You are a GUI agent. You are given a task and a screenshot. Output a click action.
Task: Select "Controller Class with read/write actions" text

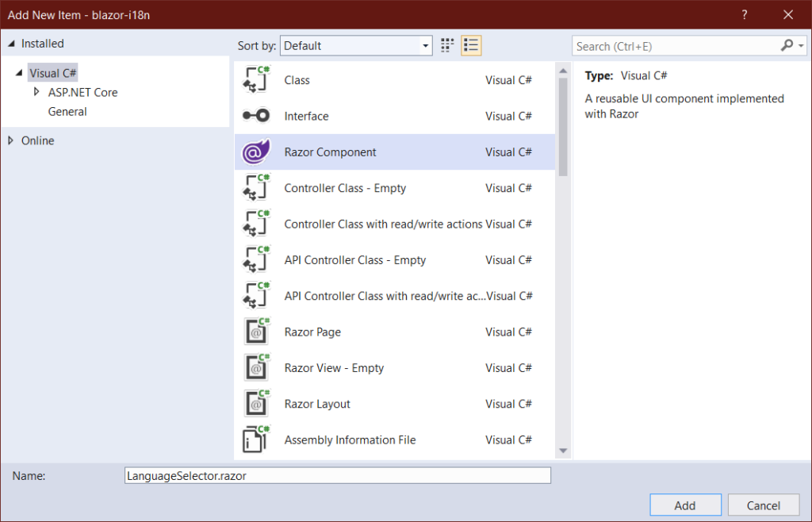[383, 224]
